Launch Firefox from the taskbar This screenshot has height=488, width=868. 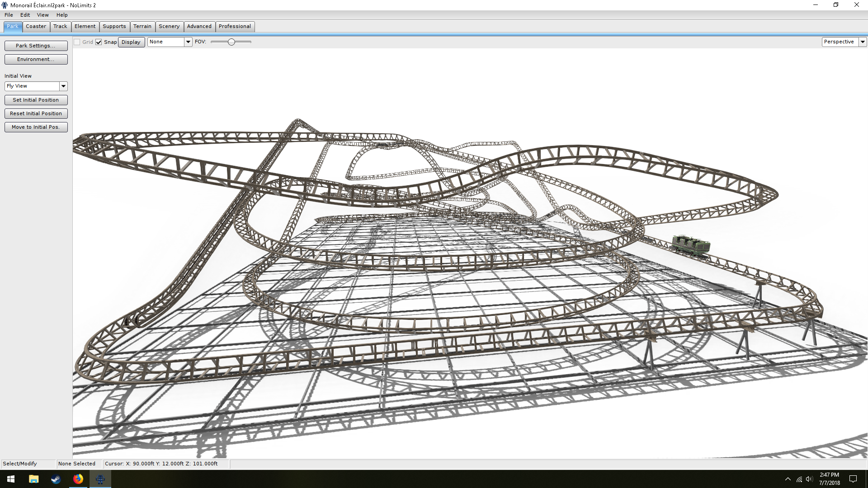pos(78,479)
